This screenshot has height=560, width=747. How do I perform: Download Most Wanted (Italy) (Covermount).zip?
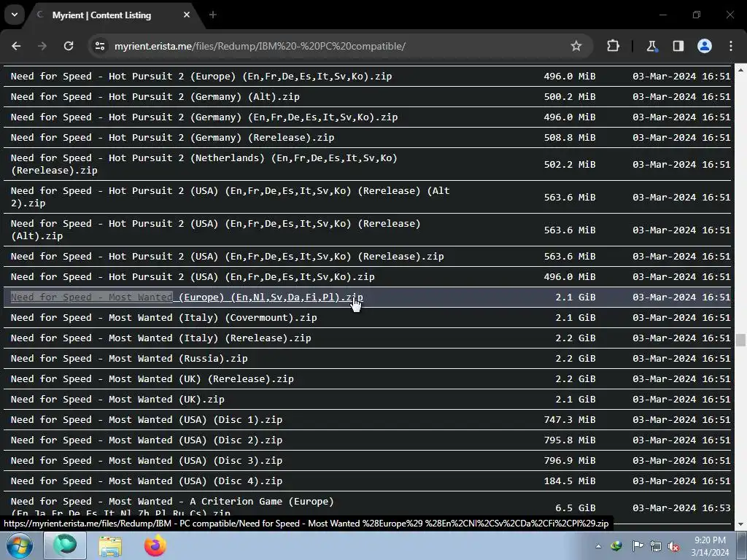[x=163, y=318]
